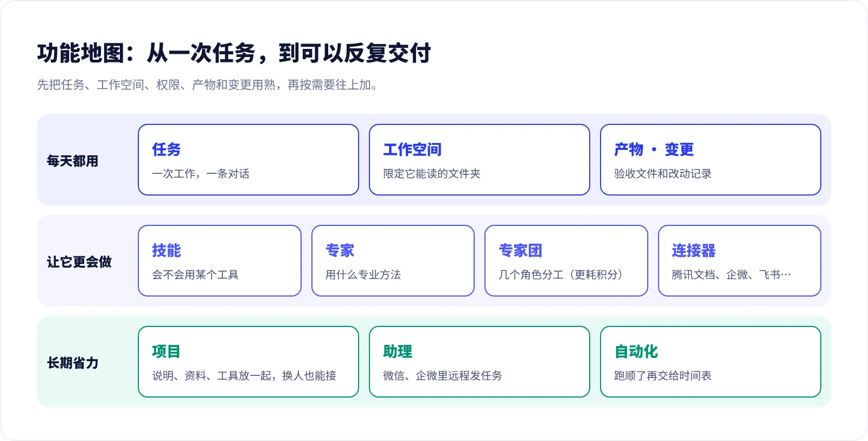Click the green card heading "项目"
The image size is (868, 441).
[167, 351]
